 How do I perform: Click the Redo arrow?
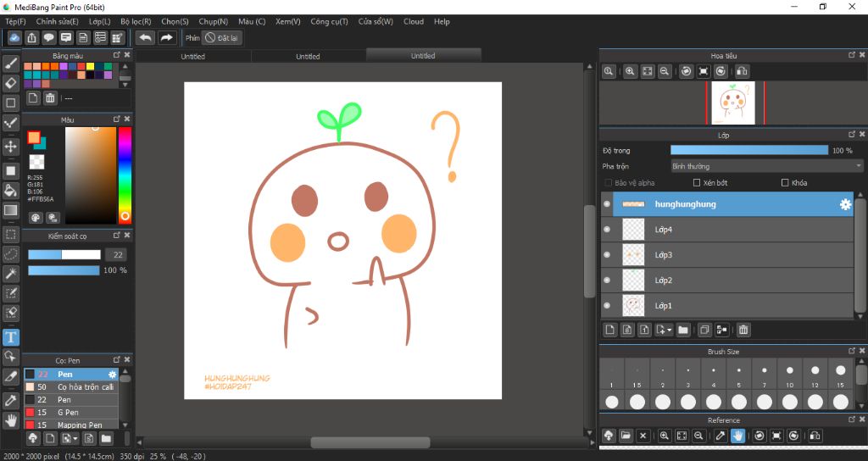click(x=166, y=37)
